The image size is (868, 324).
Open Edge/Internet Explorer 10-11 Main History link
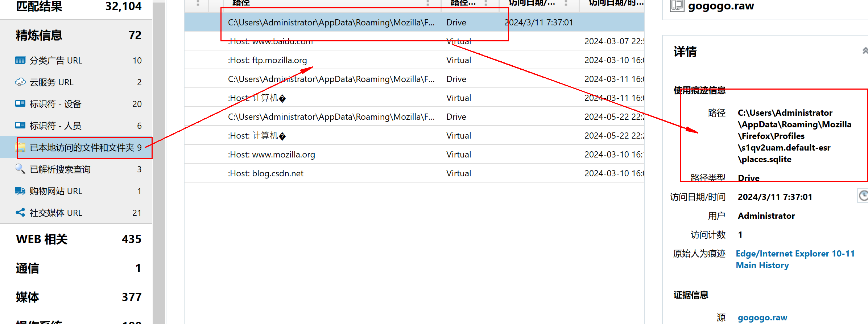click(x=795, y=259)
